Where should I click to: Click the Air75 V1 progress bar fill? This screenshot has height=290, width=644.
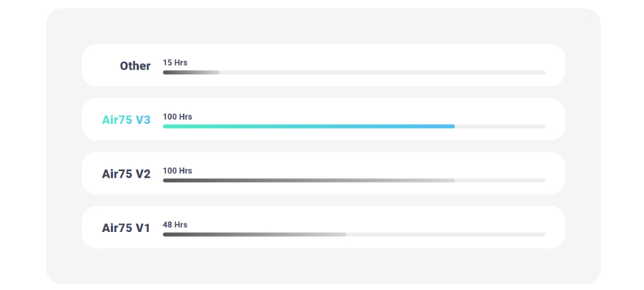coord(254,234)
